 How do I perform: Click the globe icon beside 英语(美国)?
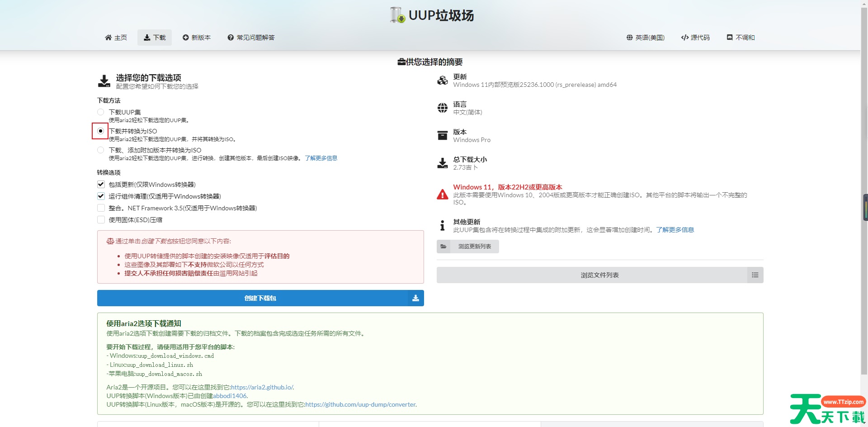click(629, 38)
